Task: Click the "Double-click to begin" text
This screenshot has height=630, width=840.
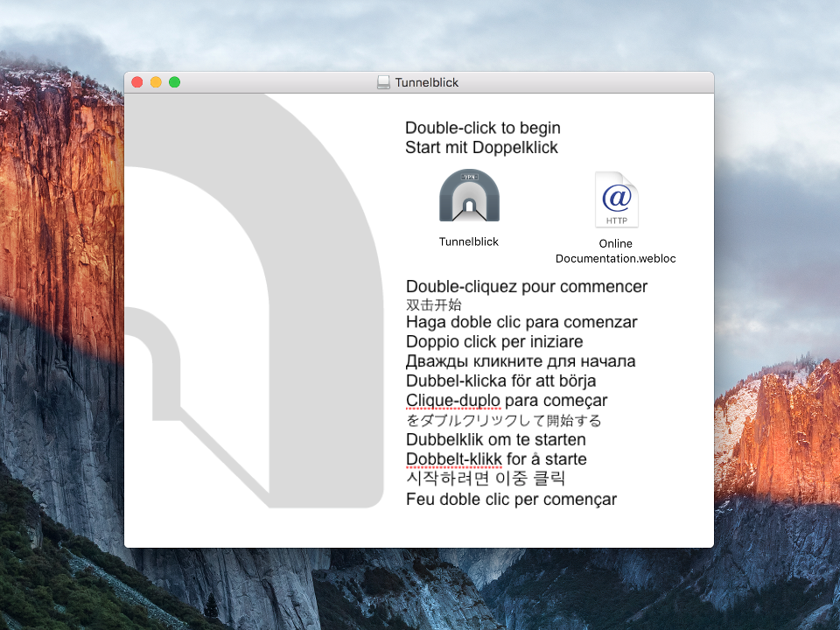Action: click(483, 128)
